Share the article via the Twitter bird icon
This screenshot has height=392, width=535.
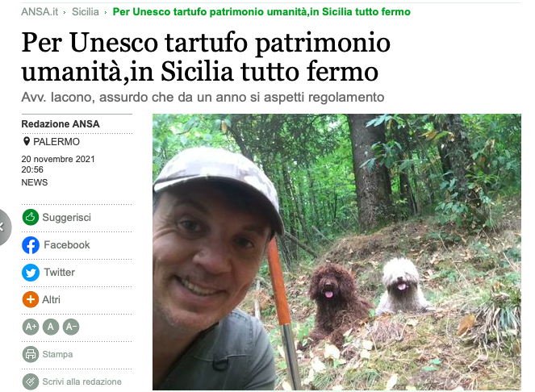pyautogui.click(x=31, y=273)
